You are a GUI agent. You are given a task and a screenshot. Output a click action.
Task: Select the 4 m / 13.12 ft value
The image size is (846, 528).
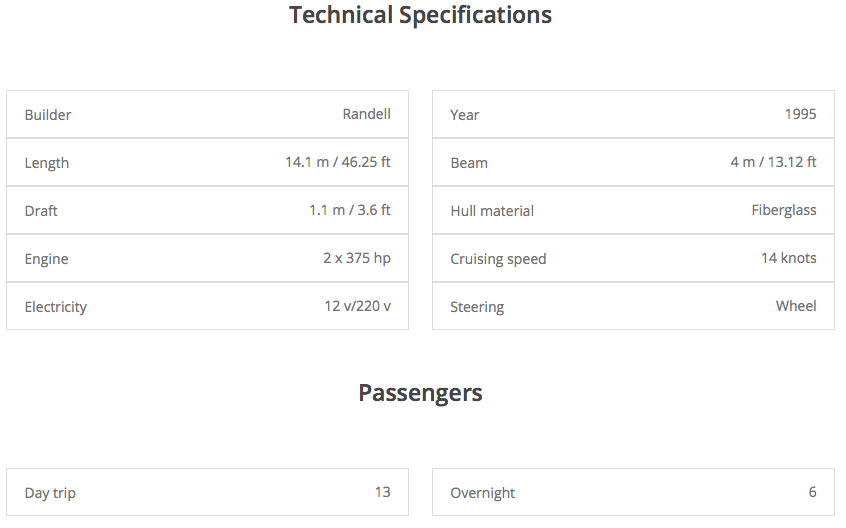tap(773, 162)
